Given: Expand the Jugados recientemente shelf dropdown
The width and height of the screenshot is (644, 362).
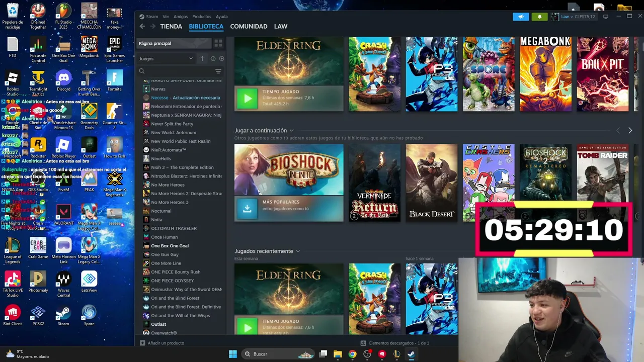Looking at the screenshot, I should pyautogui.click(x=297, y=251).
